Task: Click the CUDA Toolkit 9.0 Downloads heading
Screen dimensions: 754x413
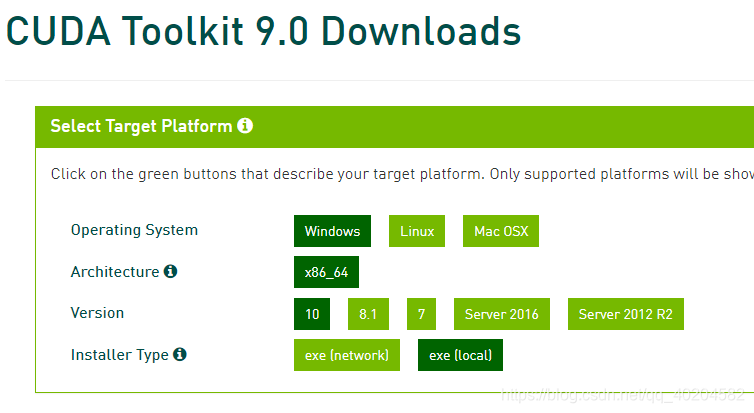Action: [x=264, y=31]
